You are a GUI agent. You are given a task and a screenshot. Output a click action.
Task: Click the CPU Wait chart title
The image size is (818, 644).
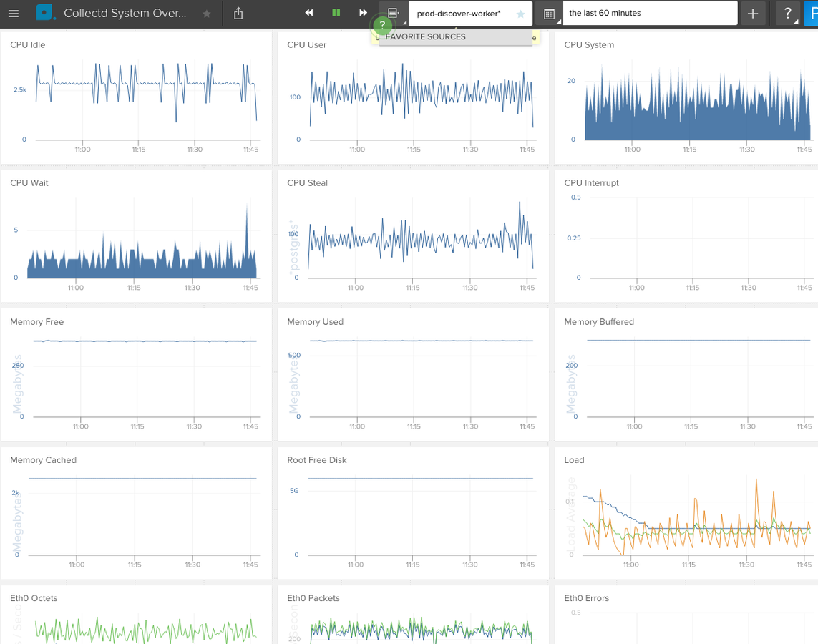point(29,183)
